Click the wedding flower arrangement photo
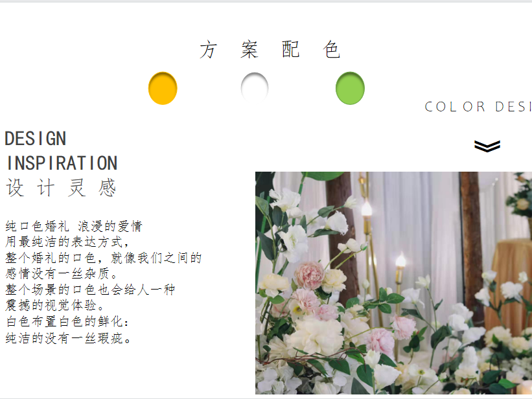The width and height of the screenshot is (532, 399). coord(393,283)
